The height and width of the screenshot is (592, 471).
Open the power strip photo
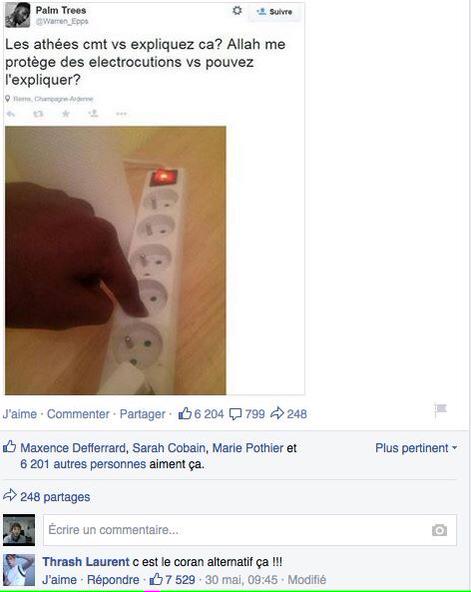point(115,261)
